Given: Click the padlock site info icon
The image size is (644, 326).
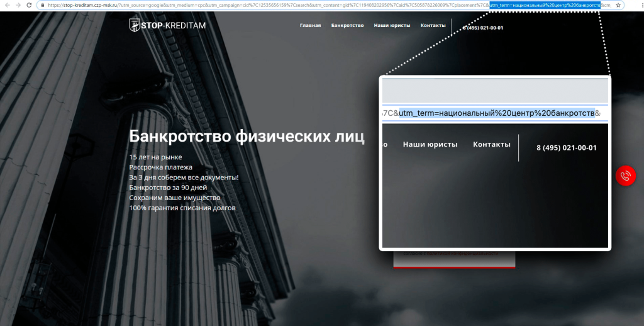Looking at the screenshot, I should click(x=42, y=5).
